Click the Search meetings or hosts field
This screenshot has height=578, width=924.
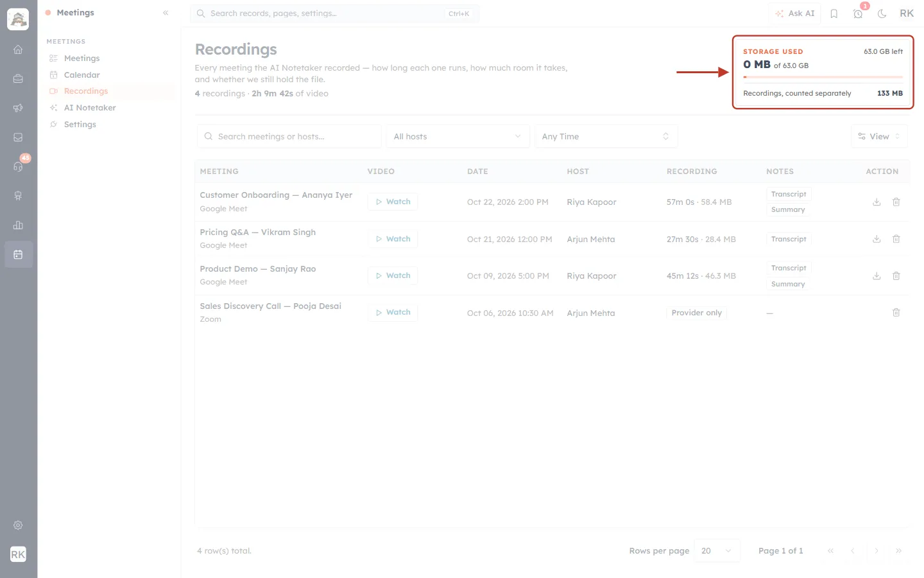pos(289,136)
